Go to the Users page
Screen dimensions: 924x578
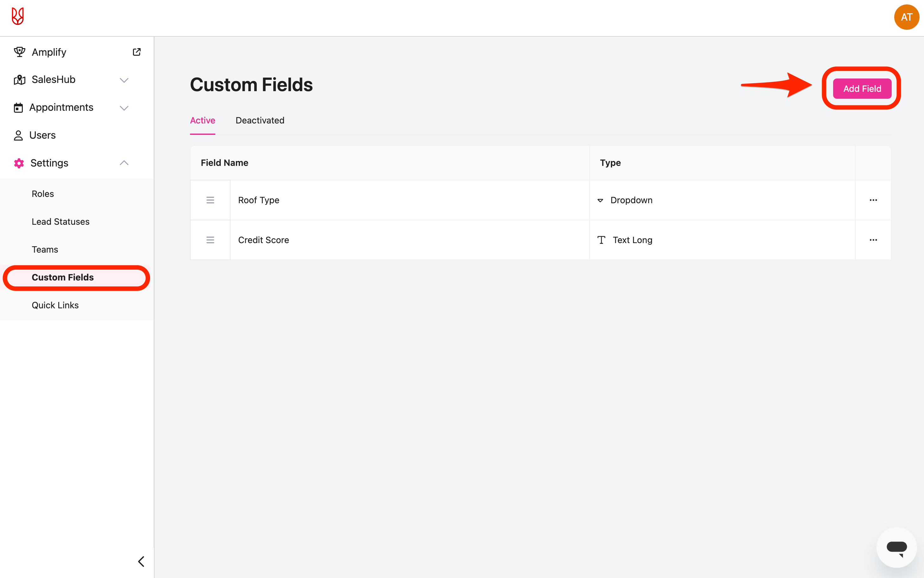42,135
